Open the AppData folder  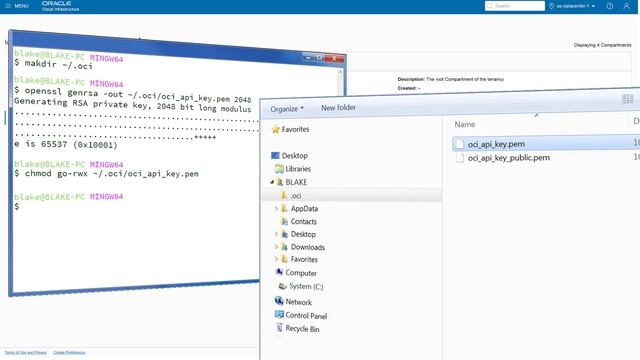point(300,209)
